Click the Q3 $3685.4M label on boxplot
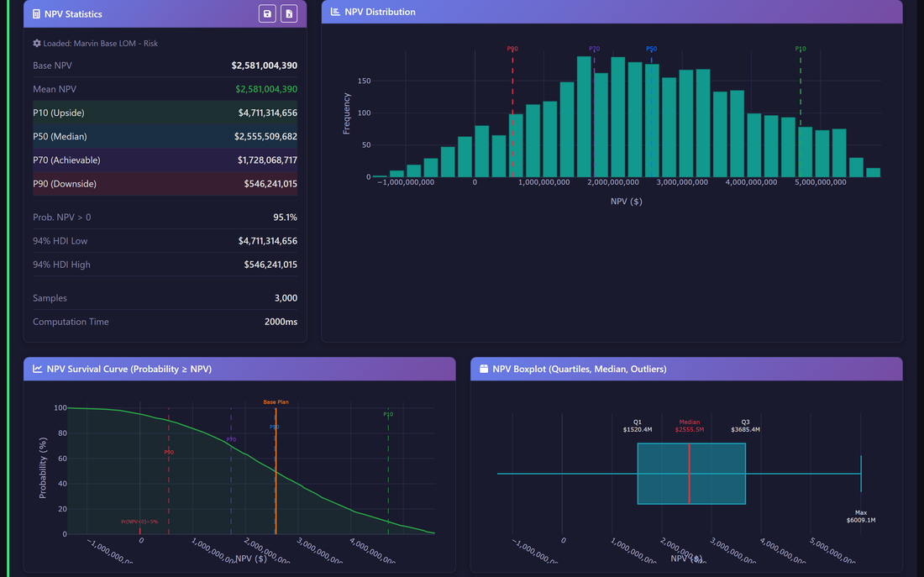Viewport: 924px width, 577px height. point(745,426)
